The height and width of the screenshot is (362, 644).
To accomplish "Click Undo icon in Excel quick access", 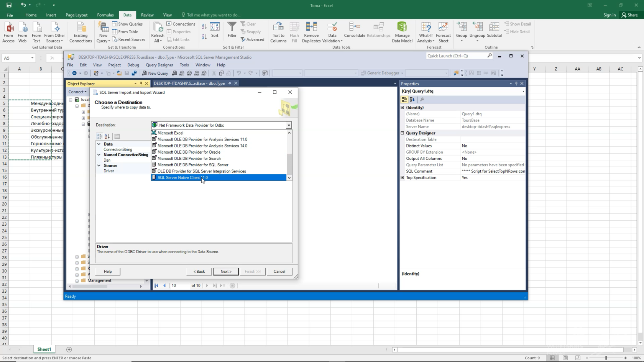I will [x=23, y=5].
